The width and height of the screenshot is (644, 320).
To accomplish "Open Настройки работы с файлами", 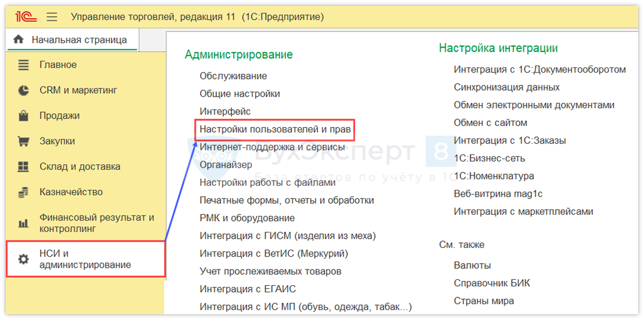I will point(268,182).
